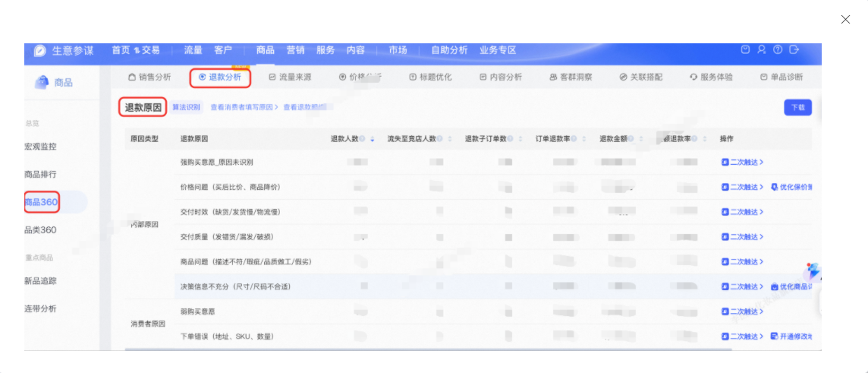Open 市场 in top navigation
Viewport: 868px width, 373px height.
[x=398, y=50]
